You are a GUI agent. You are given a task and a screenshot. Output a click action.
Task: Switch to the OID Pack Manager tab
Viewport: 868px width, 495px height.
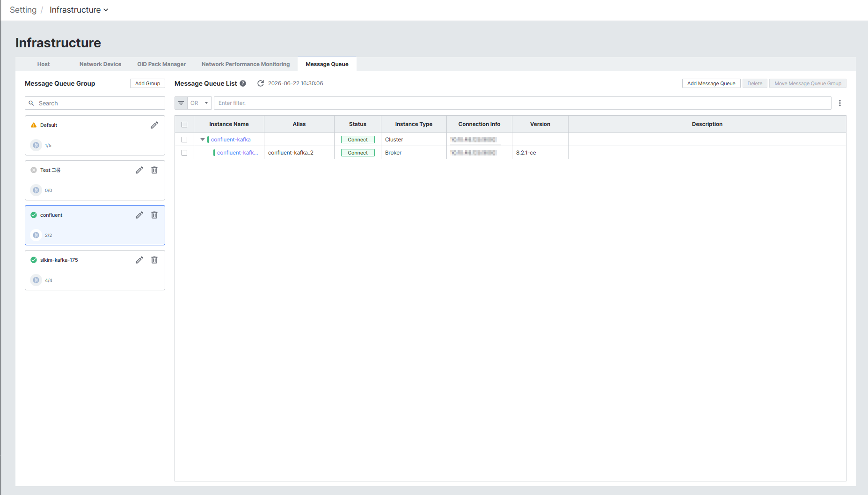tap(161, 64)
